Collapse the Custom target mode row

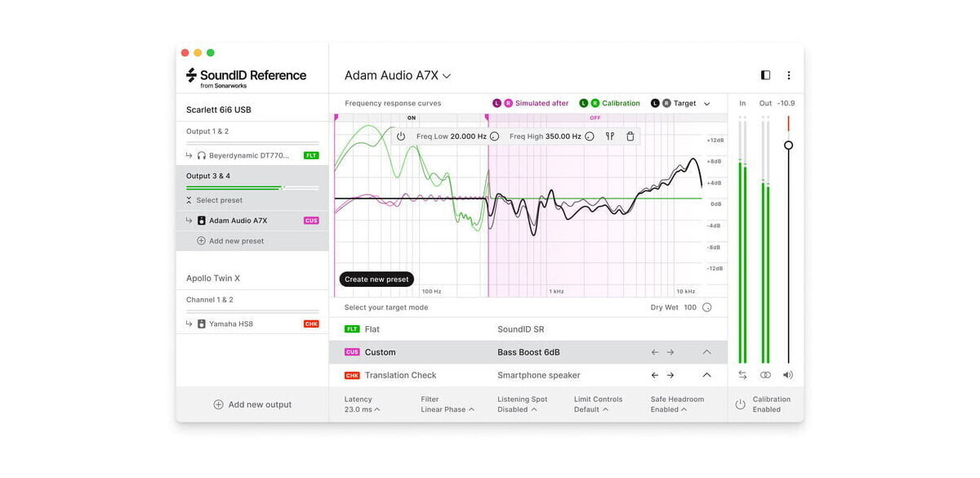coord(707,352)
